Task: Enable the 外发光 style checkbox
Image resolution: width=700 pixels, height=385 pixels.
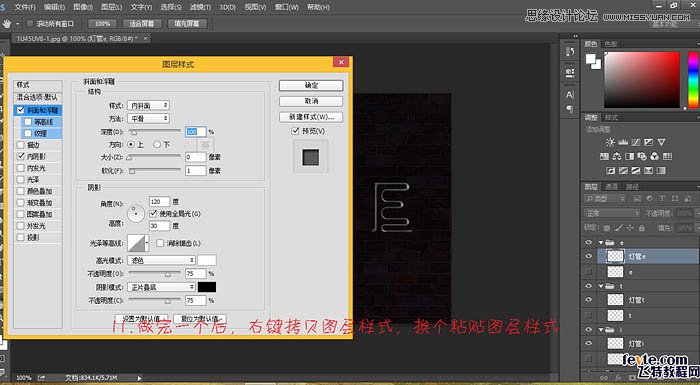Action: [x=21, y=226]
